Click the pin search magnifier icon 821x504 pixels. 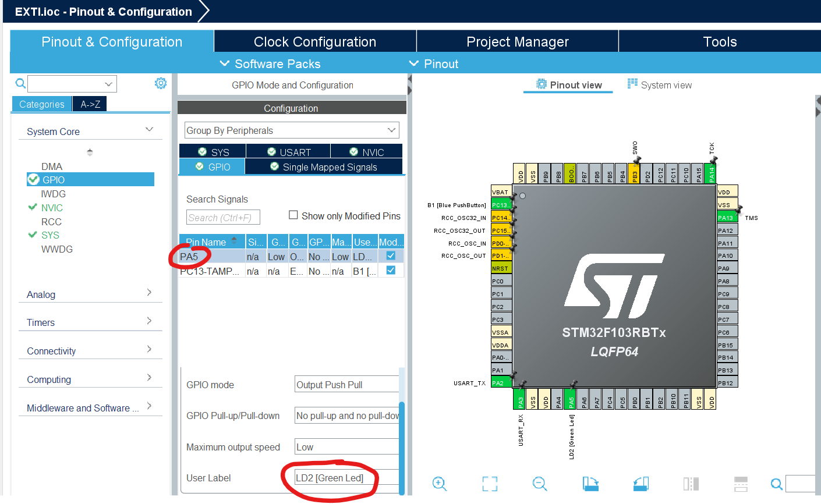(x=776, y=484)
